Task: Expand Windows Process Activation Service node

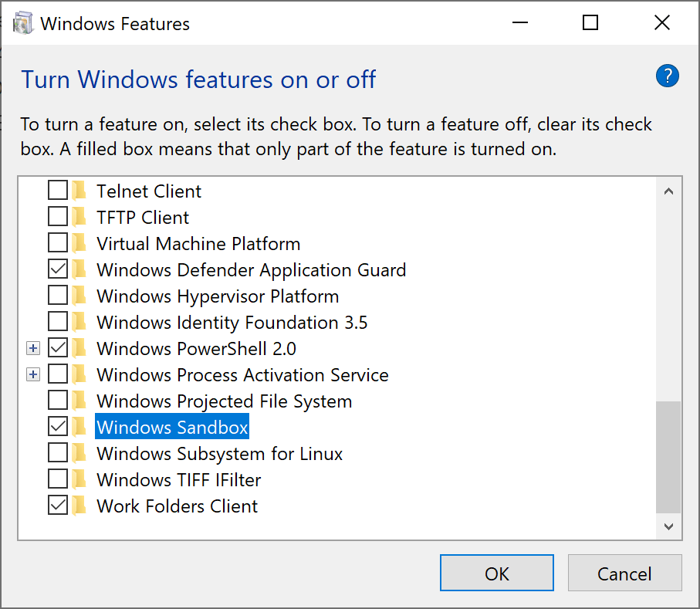Action: point(32,374)
